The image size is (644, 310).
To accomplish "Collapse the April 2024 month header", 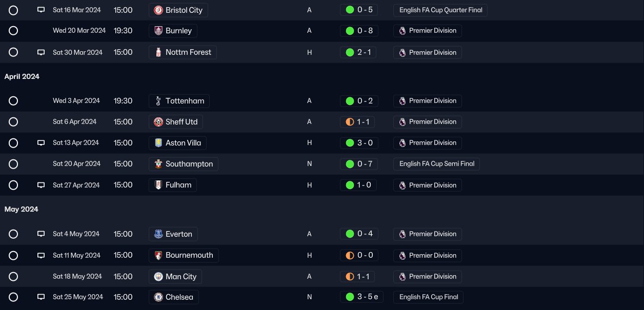I will (x=22, y=76).
